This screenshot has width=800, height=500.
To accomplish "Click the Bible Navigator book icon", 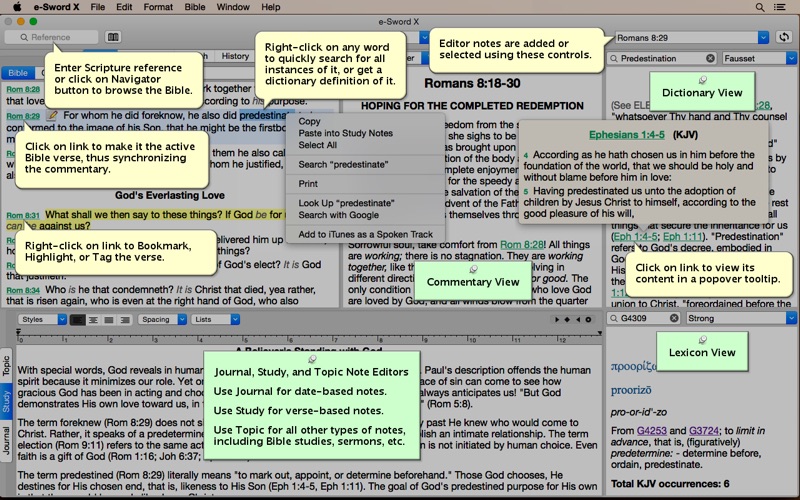I will coord(112,37).
